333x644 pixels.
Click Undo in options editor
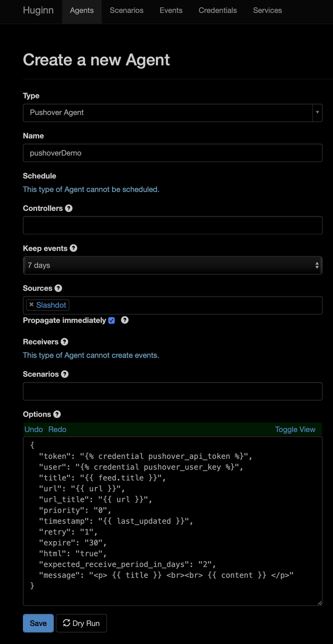[x=34, y=429]
